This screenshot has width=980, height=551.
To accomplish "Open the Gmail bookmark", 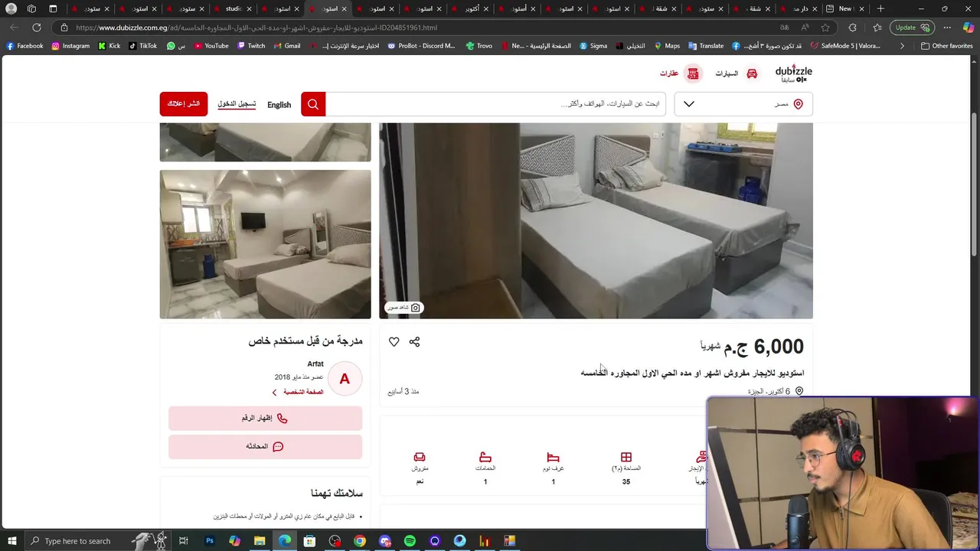I will [x=286, y=46].
